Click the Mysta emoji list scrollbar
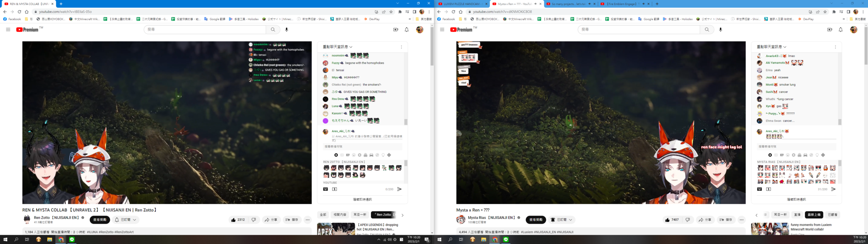 840,163
